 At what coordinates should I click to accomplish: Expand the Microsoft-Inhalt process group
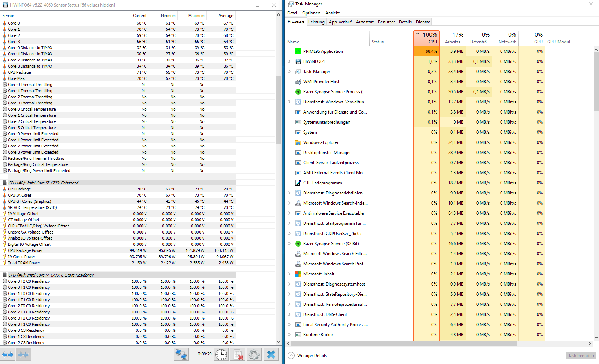tap(290, 274)
